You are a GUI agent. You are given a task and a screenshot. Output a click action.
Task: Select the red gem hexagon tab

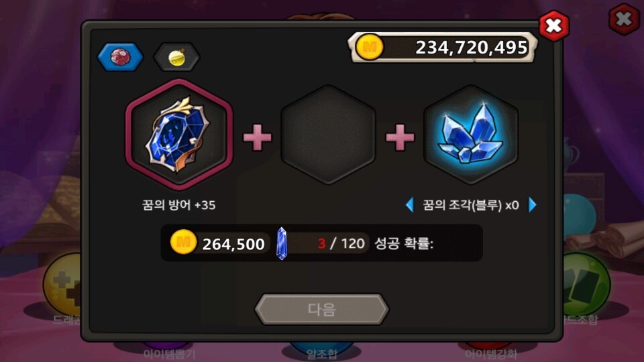point(120,56)
